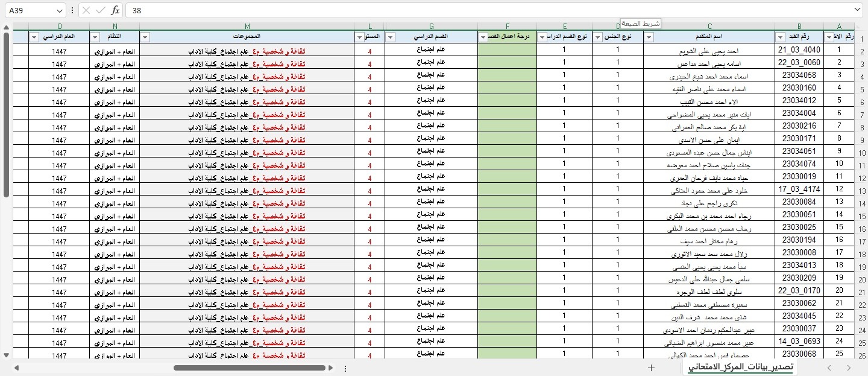Click the vertical dots handle beside Name Box
The width and height of the screenshot is (868, 376).
tap(72, 10)
